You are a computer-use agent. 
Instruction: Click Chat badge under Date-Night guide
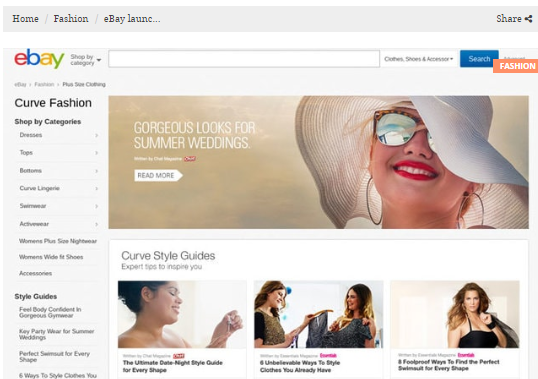click(178, 356)
